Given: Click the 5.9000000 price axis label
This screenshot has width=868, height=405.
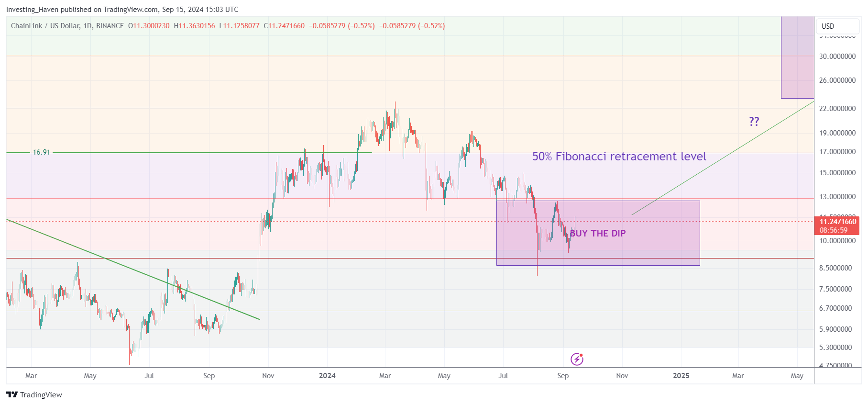Looking at the screenshot, I should pyautogui.click(x=835, y=329).
